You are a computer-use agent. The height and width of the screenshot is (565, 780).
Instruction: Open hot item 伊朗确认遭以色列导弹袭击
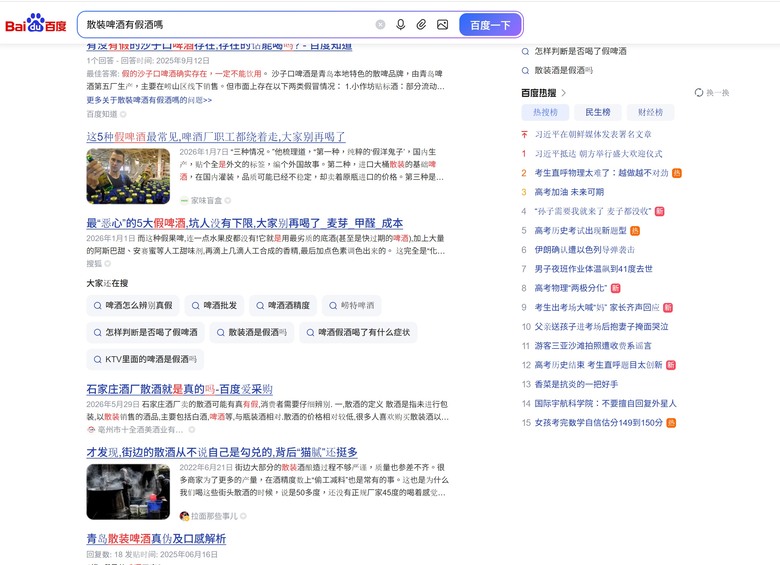[x=585, y=250]
